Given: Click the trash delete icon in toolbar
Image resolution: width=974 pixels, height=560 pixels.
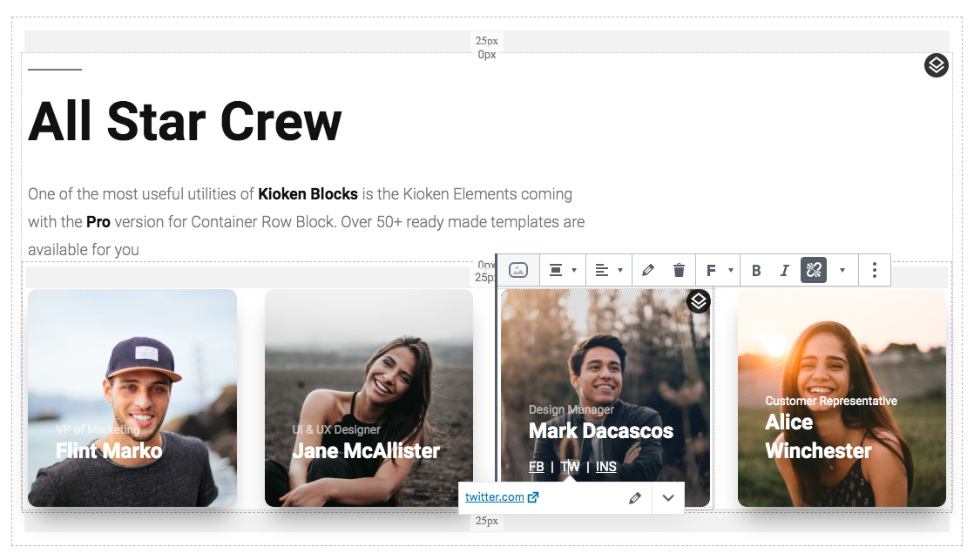Looking at the screenshot, I should click(x=679, y=270).
